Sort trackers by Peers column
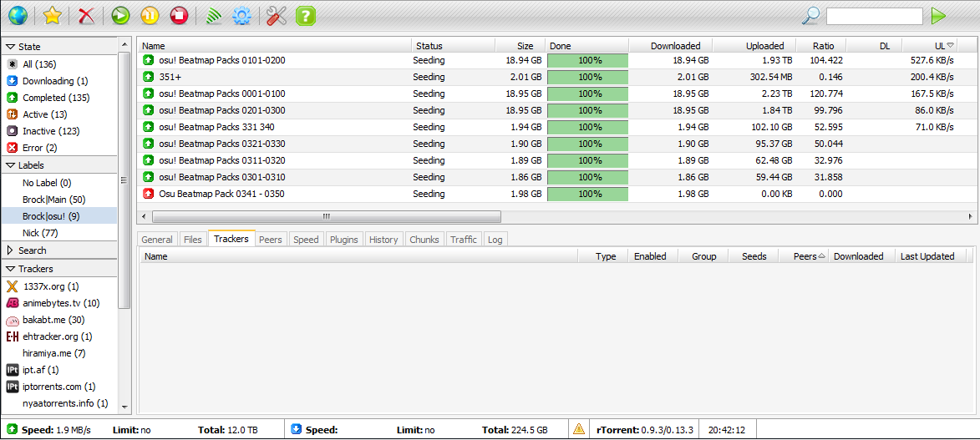 [x=805, y=256]
